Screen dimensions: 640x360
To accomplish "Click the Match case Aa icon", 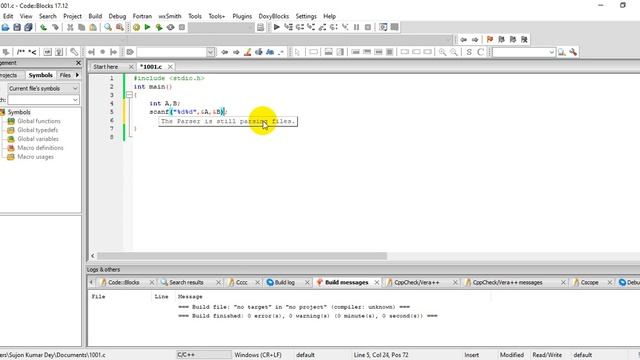I will [270, 52].
